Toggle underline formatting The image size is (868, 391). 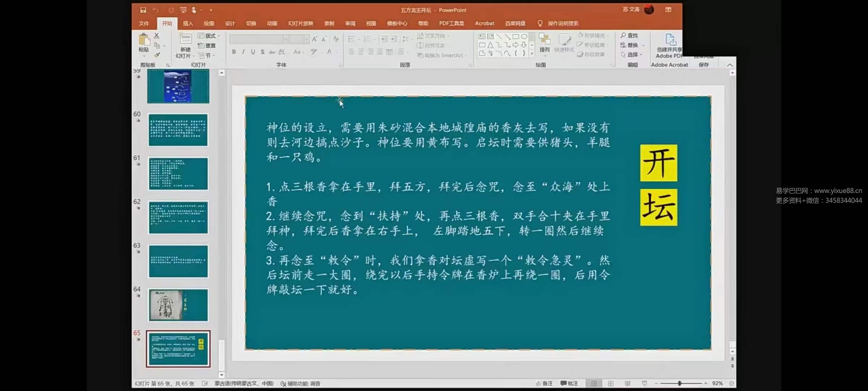253,52
